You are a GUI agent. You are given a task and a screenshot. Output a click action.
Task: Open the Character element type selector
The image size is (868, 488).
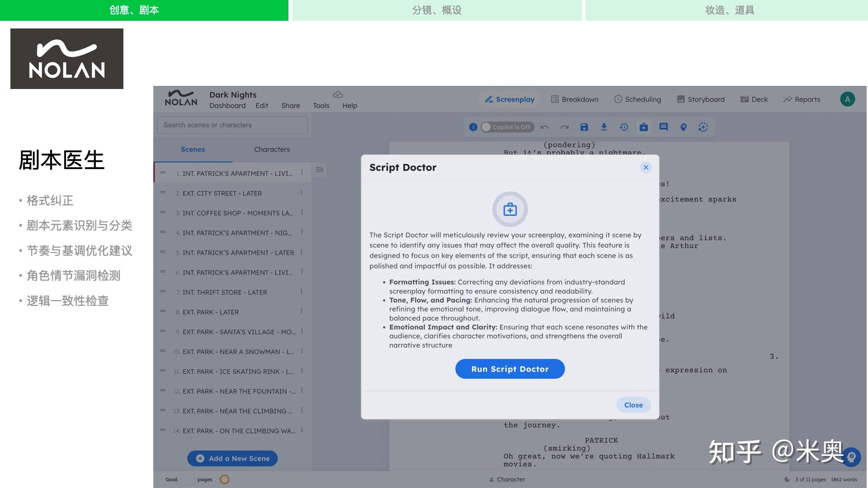click(507, 479)
